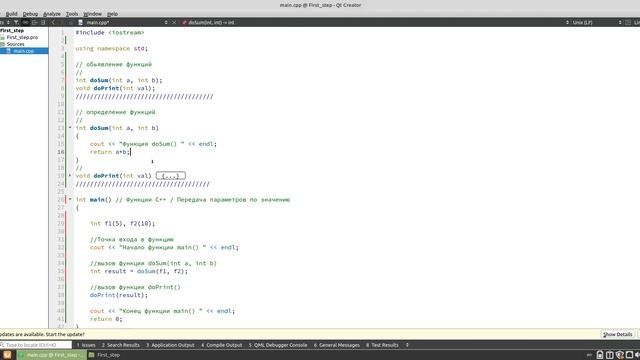Open the Window menu
The image size is (640, 360).
click(x=92, y=13)
